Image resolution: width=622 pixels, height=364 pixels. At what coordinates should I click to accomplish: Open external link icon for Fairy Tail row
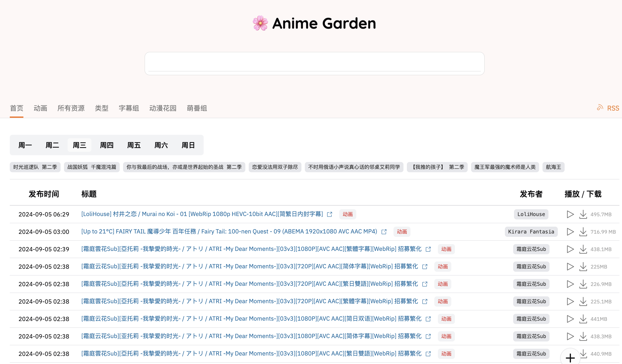(x=384, y=232)
